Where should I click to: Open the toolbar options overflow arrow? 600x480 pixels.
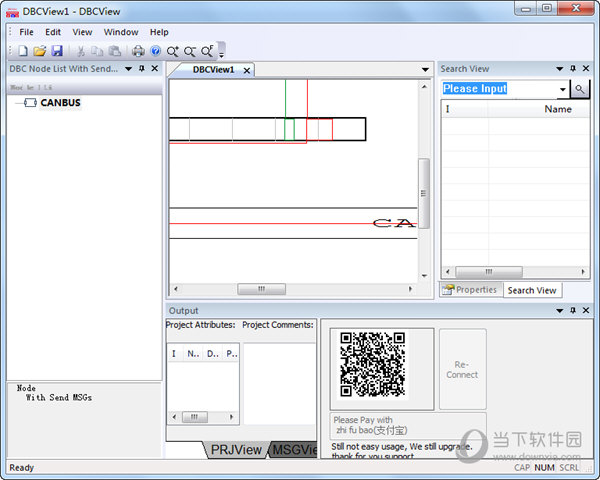(x=221, y=51)
